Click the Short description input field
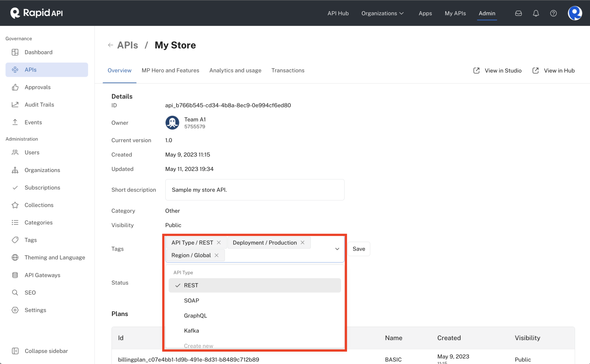The width and height of the screenshot is (590, 364). tap(255, 190)
